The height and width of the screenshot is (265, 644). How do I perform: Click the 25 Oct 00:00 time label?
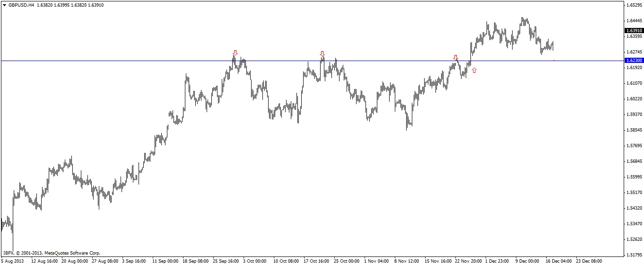pos(347,261)
